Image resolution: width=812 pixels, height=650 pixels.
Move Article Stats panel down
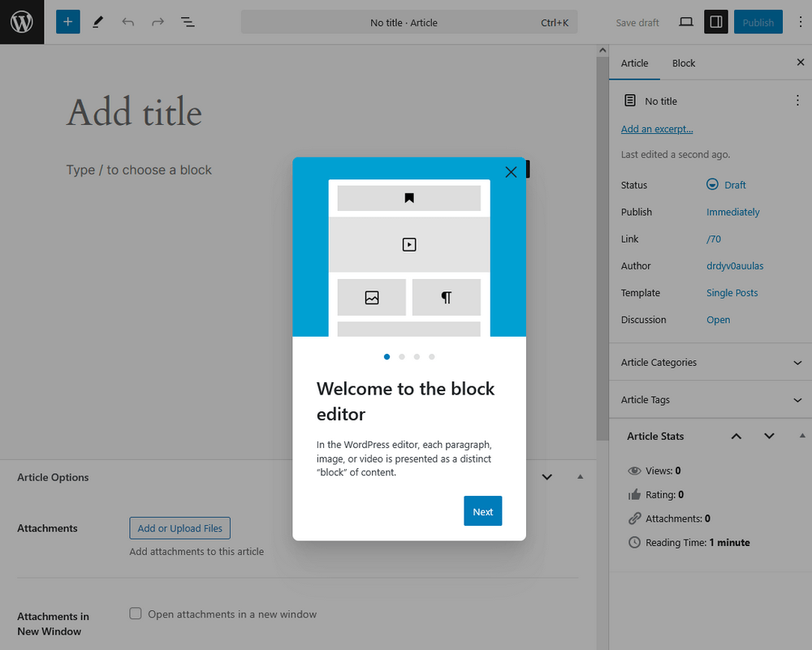coord(769,437)
